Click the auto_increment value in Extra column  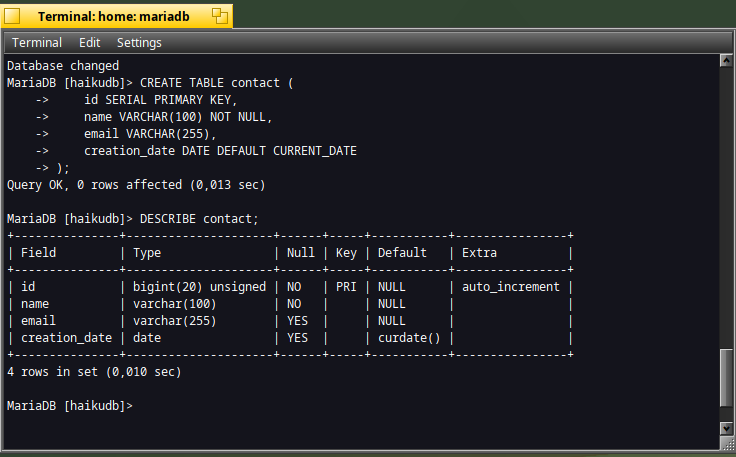511,287
